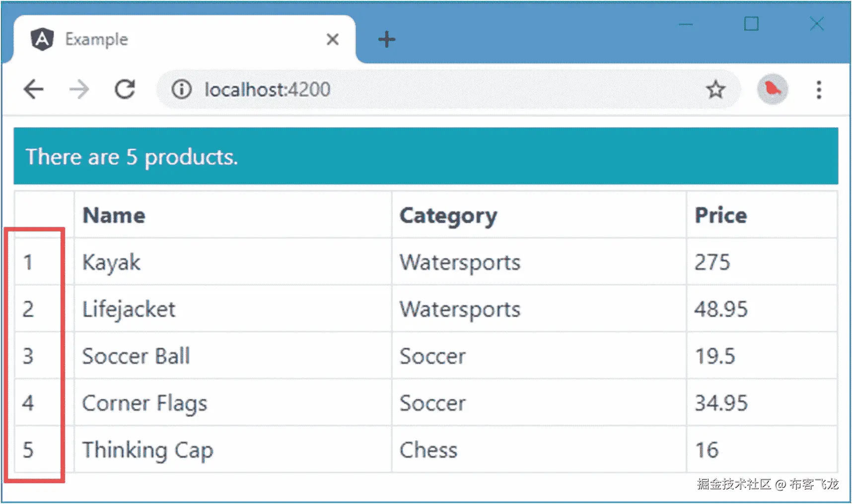Click the Category column header
The width and height of the screenshot is (852, 504).
click(448, 215)
